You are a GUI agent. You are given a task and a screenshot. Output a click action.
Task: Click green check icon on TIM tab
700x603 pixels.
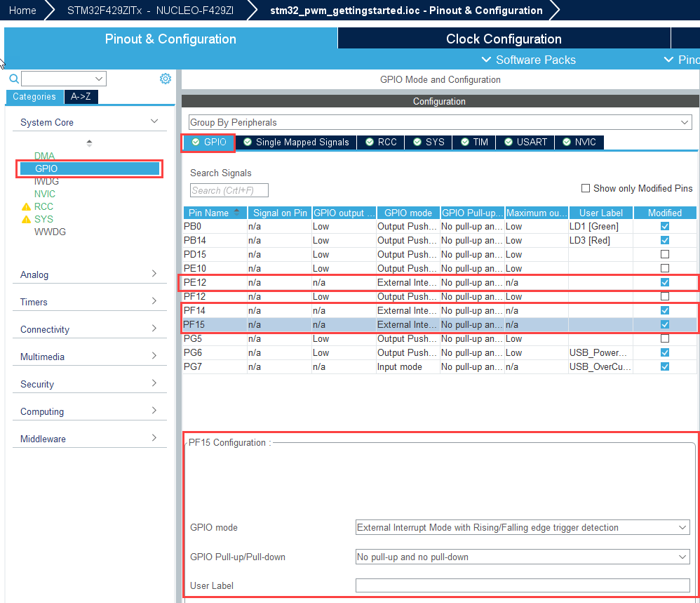(464, 143)
